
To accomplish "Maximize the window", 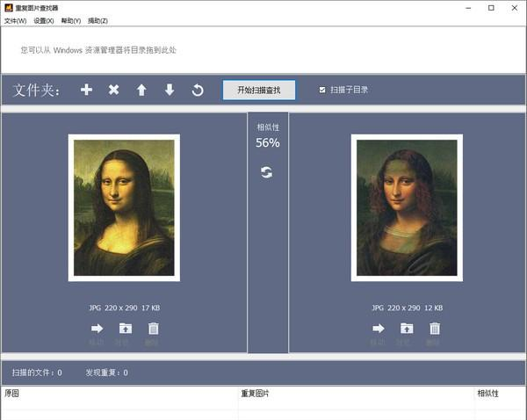I will [491, 8].
